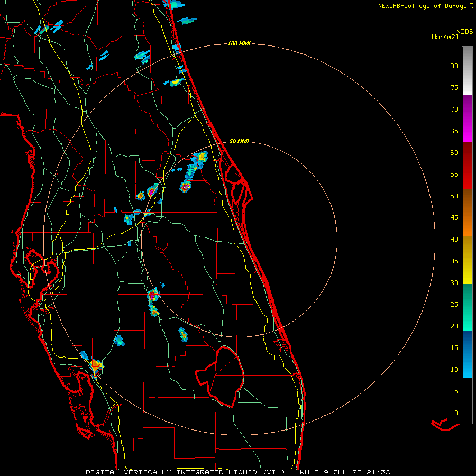
Task: Click the [kg/m2] units label
Action: pyautogui.click(x=445, y=37)
